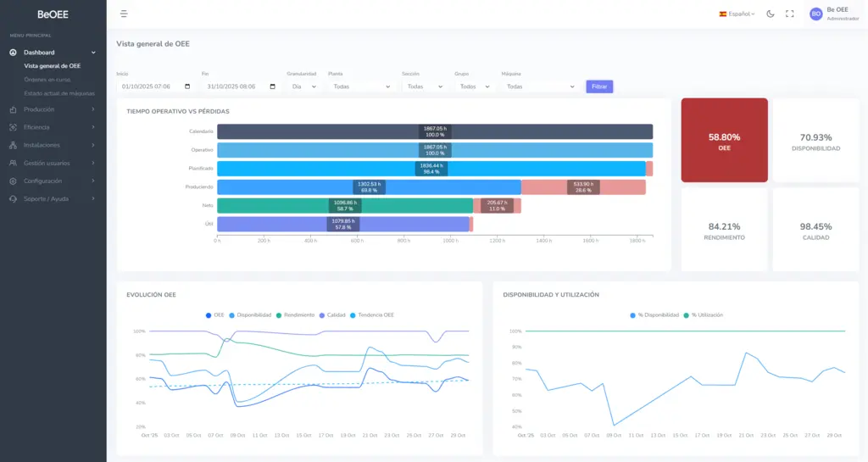Click the Dashboard gauge icon

13,53
